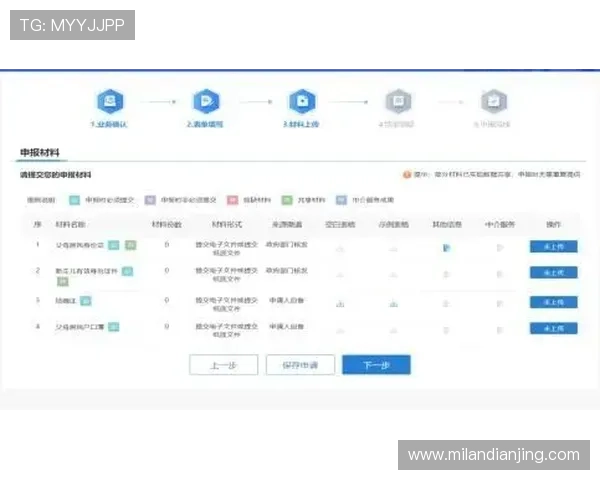
Task: Click the greyed step 4 hexagon icon
Action: (x=398, y=101)
